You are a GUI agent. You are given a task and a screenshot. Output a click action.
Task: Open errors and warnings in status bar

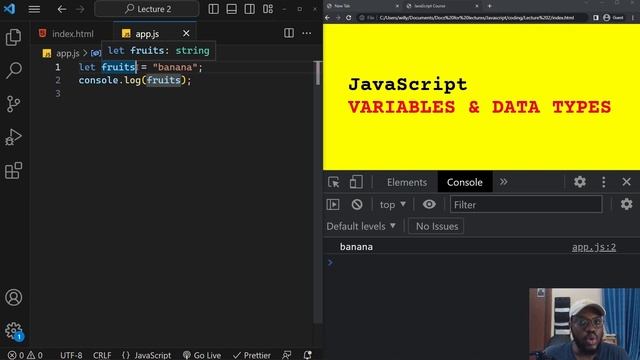point(25,355)
